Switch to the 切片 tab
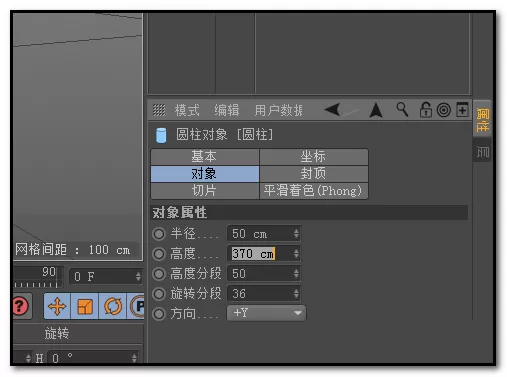 tap(205, 191)
